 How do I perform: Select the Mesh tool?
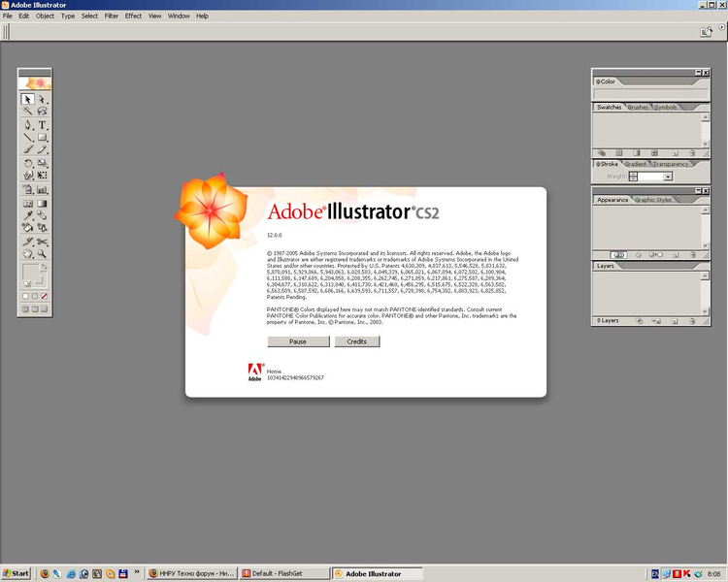[x=27, y=204]
